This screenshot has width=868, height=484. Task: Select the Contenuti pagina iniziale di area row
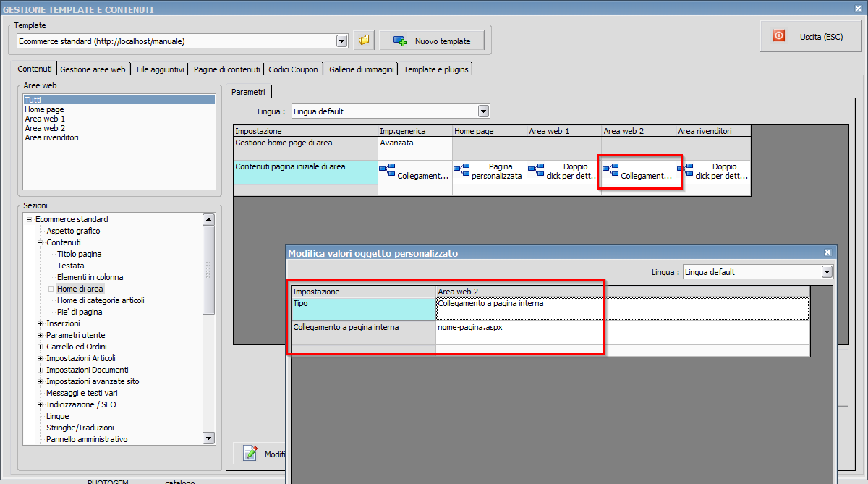pos(305,171)
